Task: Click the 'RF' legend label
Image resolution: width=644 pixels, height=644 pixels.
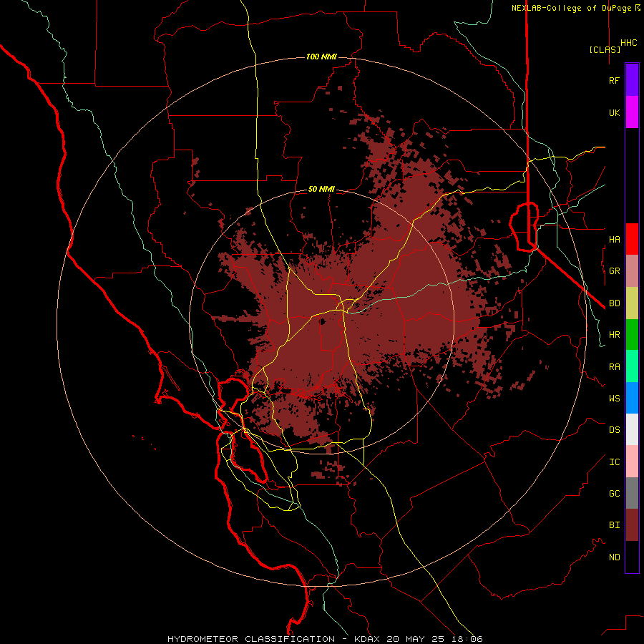Action: point(614,80)
